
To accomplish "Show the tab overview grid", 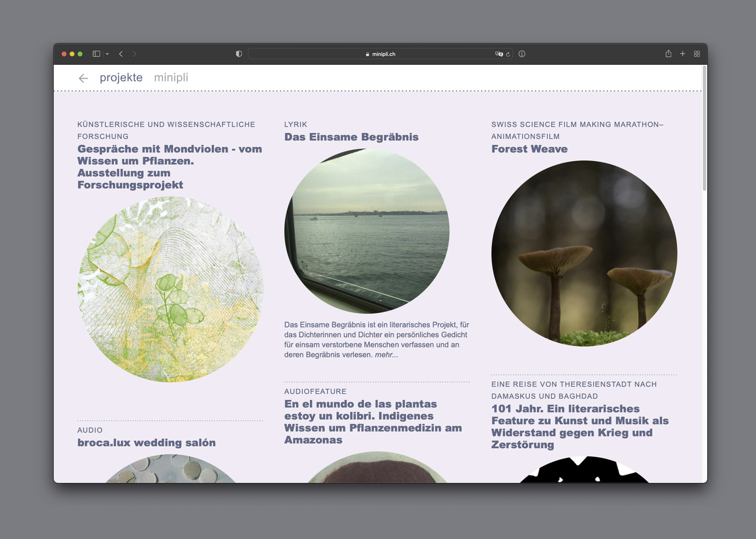I will click(x=697, y=54).
